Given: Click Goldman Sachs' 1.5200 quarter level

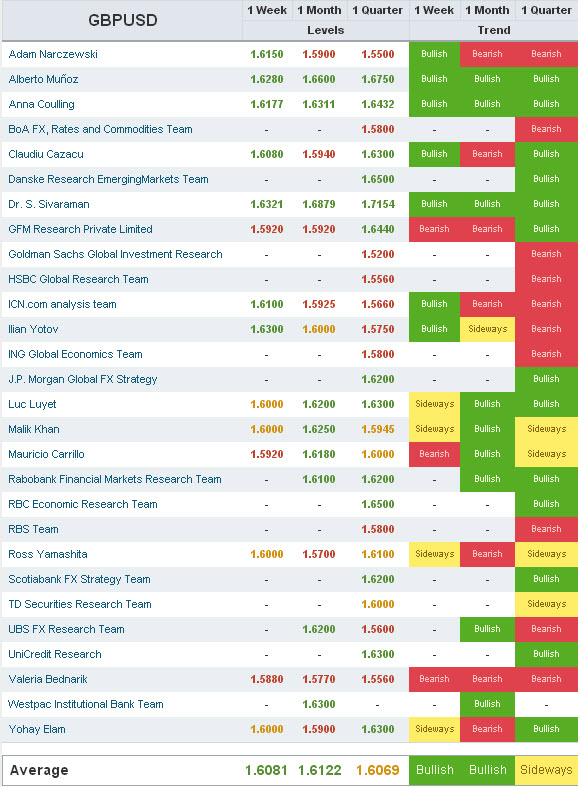Looking at the screenshot, I should (378, 254).
